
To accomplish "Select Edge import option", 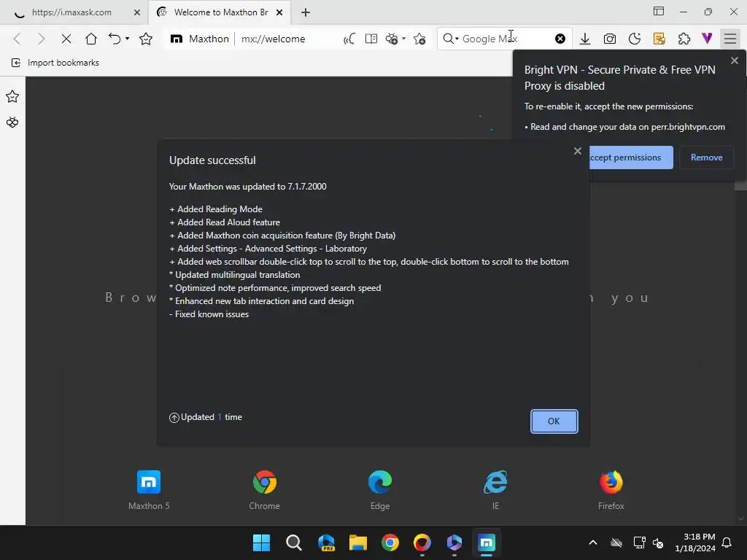I will [380, 491].
